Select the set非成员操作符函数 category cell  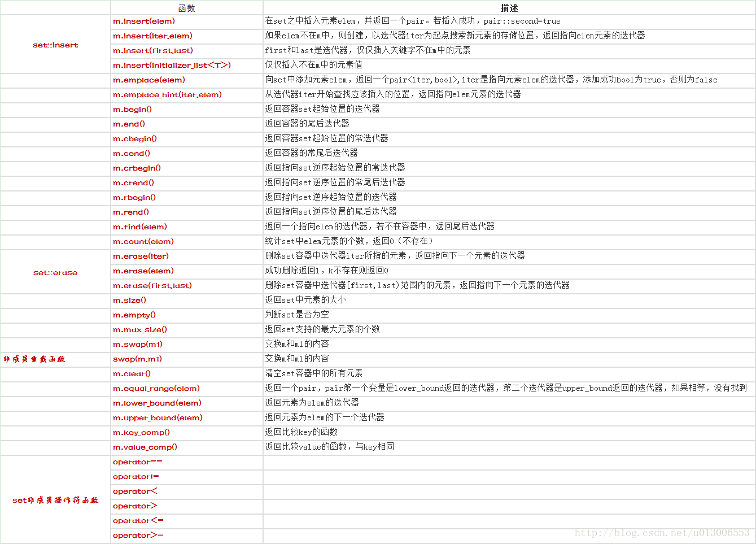(x=55, y=500)
